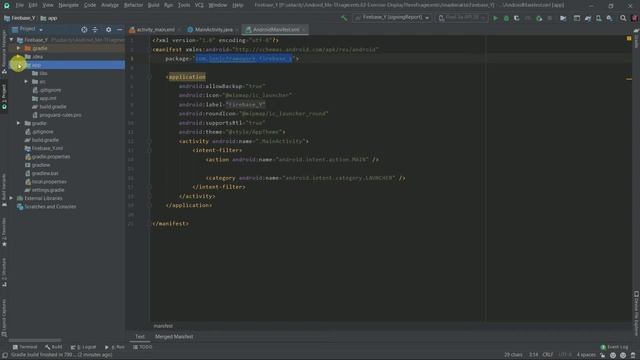The image size is (640, 360).
Task: Click the SDK Manager icon in toolbar
Action: 609,18
